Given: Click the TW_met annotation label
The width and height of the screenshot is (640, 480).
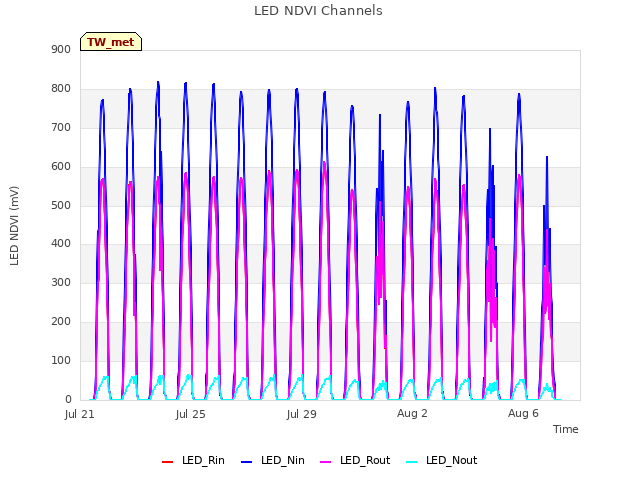Looking at the screenshot, I should [x=111, y=42].
